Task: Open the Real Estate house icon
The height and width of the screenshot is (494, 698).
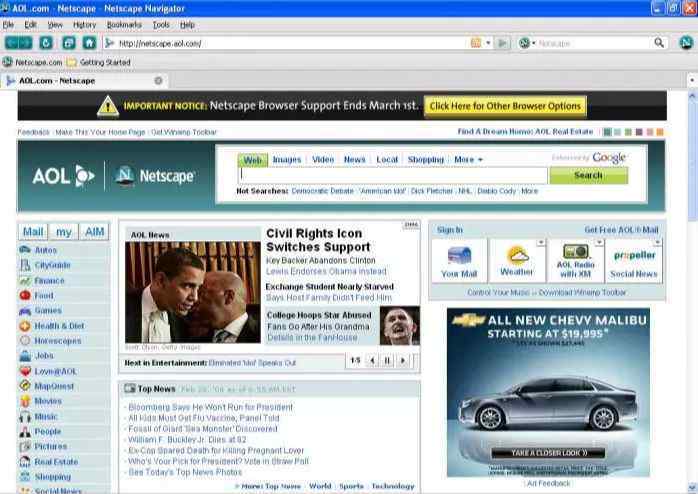Action: point(25,462)
